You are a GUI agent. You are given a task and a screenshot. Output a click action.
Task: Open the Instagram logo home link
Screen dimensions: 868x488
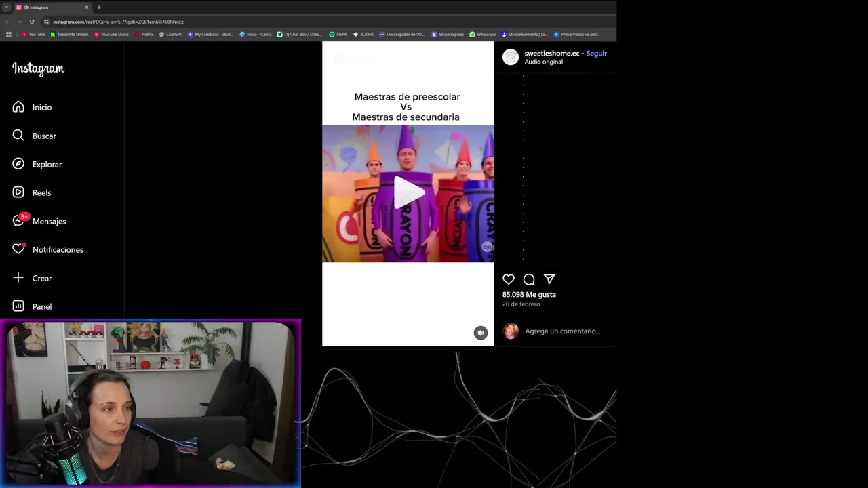38,68
